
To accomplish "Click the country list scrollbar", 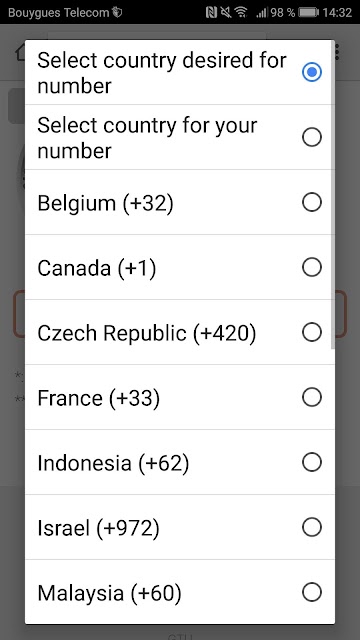I will tap(333, 195).
